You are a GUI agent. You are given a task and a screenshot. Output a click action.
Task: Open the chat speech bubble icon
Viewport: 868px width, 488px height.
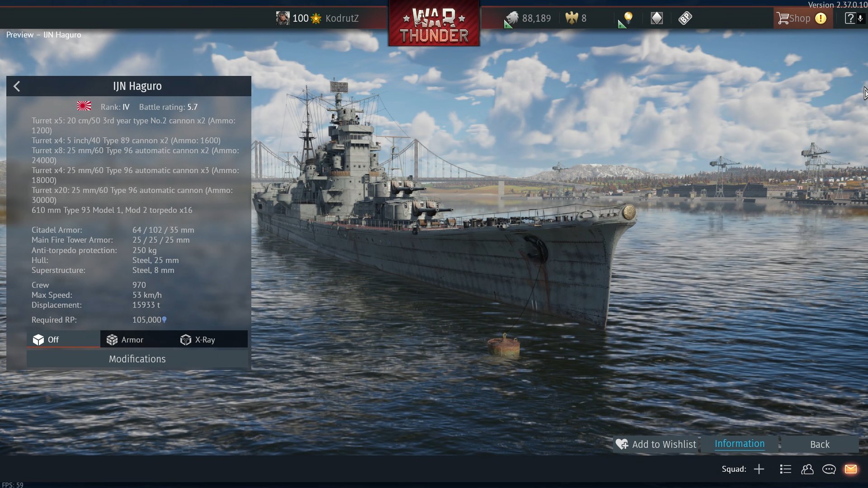point(829,469)
